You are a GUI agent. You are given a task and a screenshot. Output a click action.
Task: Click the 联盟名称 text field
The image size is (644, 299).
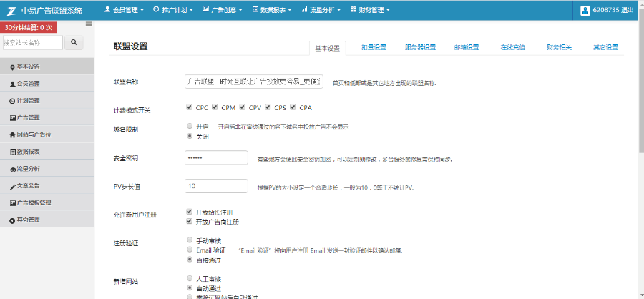254,82
